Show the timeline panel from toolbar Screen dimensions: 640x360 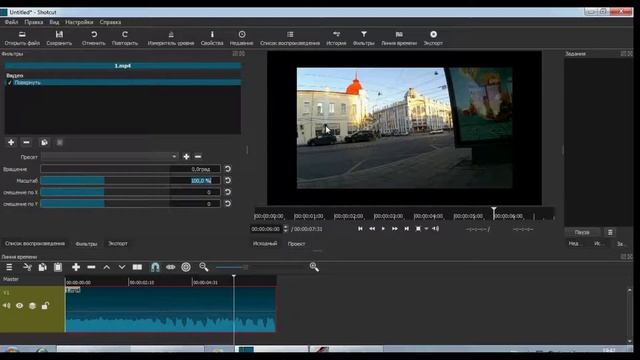pyautogui.click(x=399, y=38)
